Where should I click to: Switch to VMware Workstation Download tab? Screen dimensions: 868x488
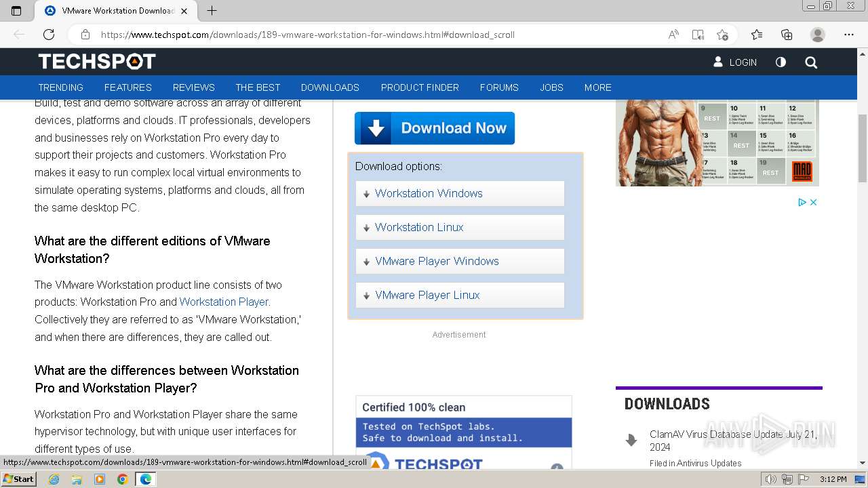pos(117,11)
